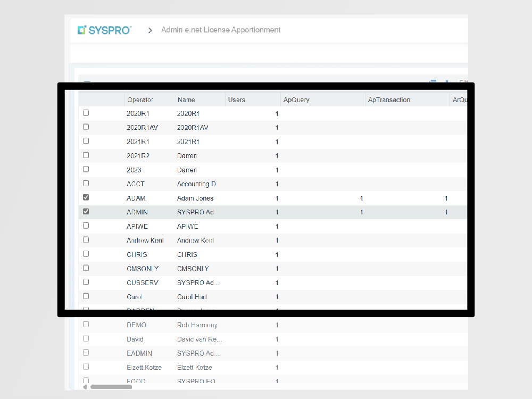Select the ACCT operator row

tap(136, 184)
